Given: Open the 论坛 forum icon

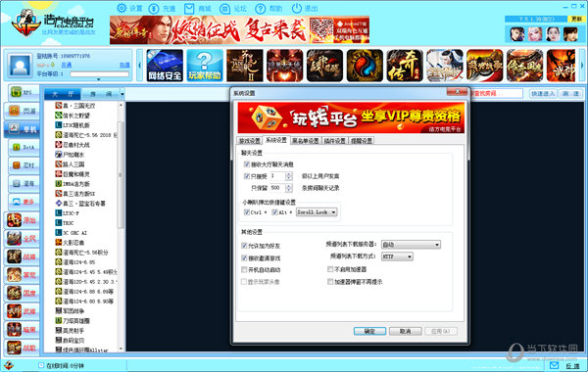Looking at the screenshot, I should tap(224, 8).
